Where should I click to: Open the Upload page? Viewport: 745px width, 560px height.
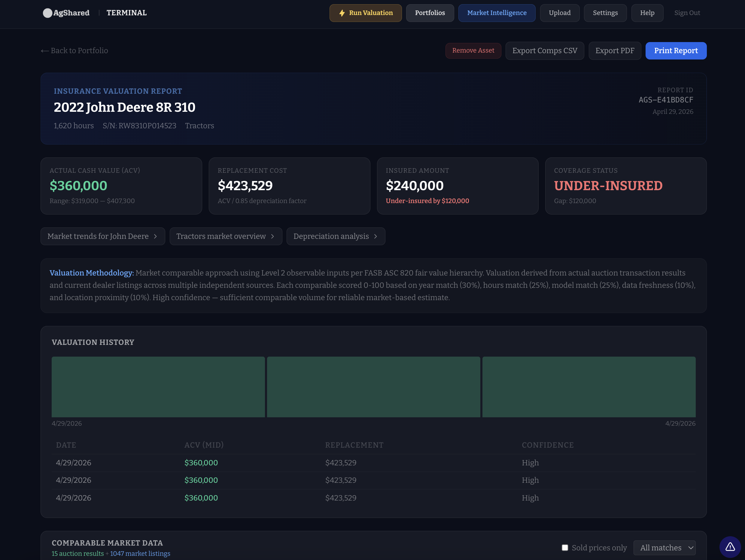tap(559, 13)
